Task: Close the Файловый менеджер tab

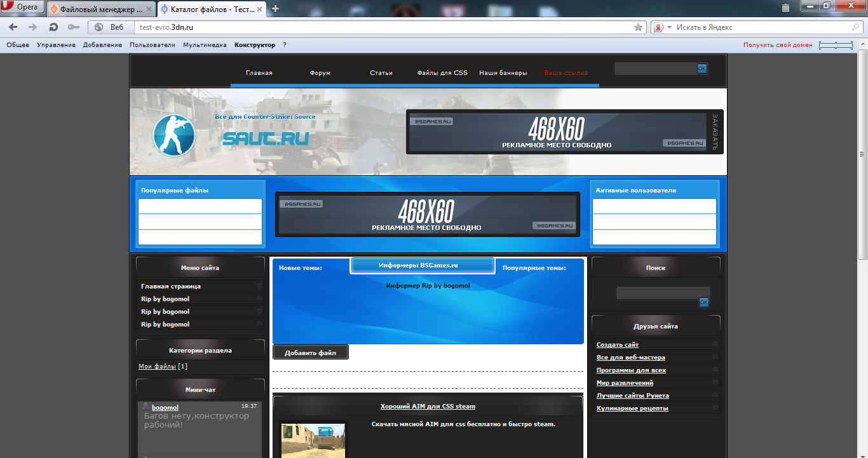Action: [149, 9]
